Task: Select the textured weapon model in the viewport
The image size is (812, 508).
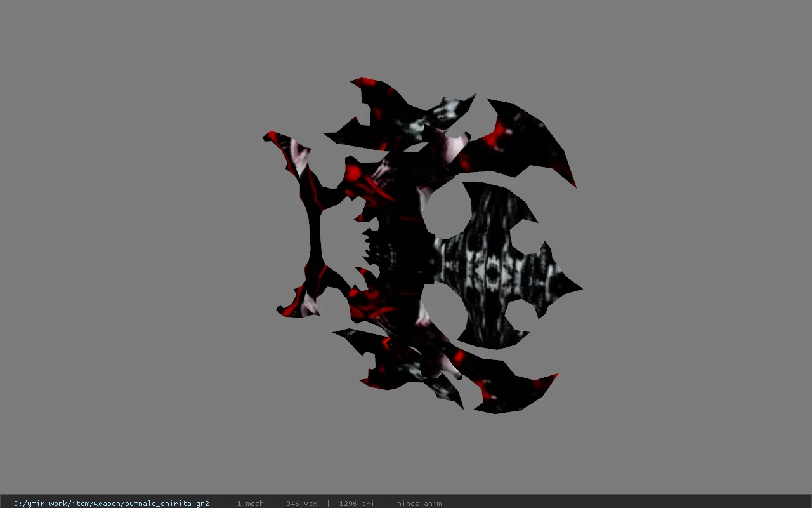Action: coord(422,246)
